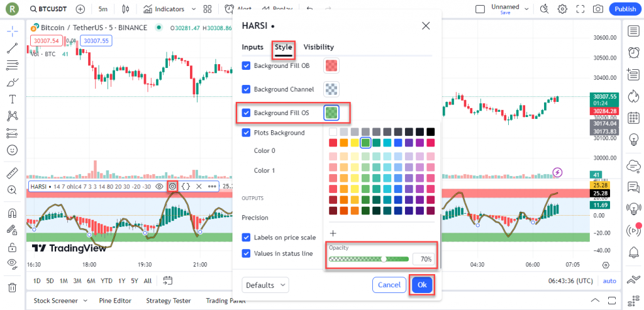Open the forecasting and measurement tools

tap(13, 133)
